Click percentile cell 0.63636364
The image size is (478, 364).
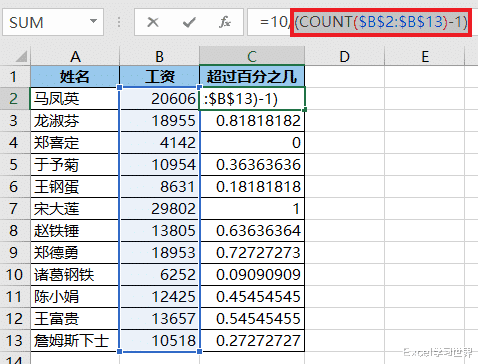tap(252, 231)
